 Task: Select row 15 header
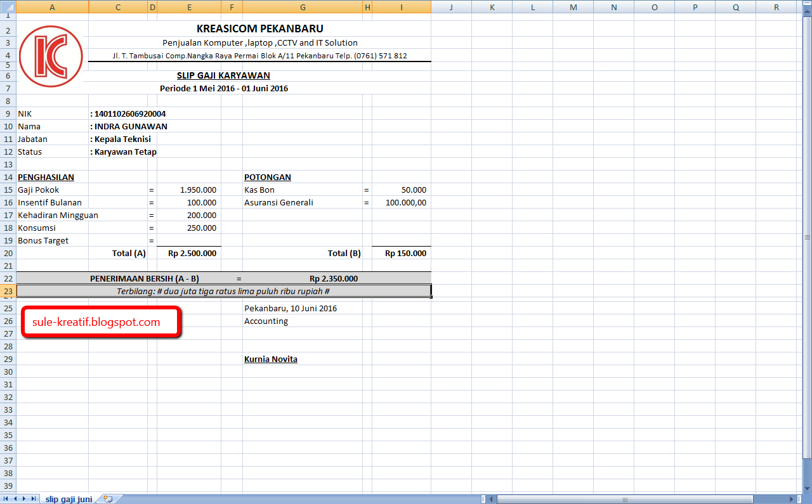8,190
